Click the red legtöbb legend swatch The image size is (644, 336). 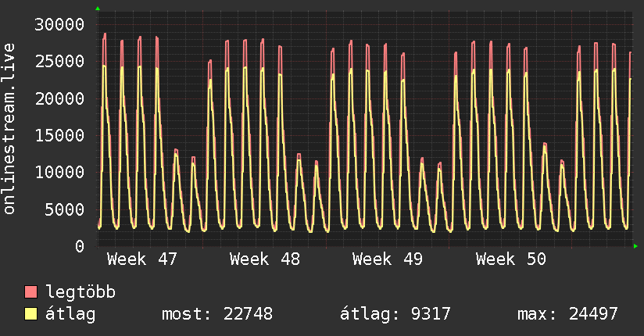pos(31,292)
